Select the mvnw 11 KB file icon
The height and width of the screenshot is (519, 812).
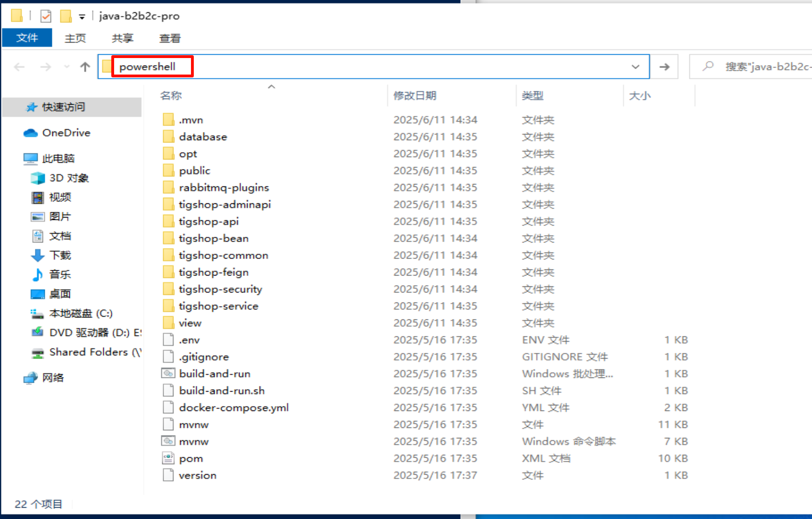pos(168,425)
